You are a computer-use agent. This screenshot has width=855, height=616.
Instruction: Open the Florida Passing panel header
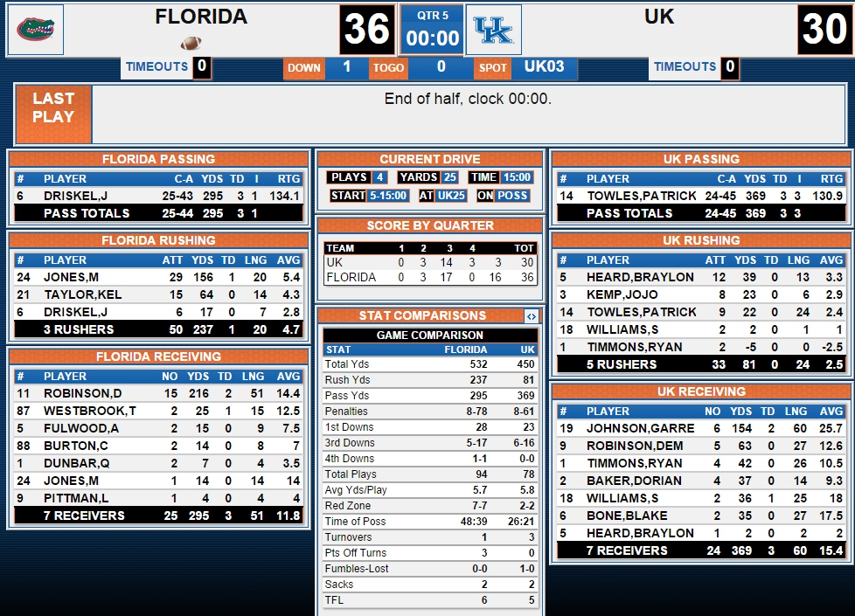[x=159, y=159]
